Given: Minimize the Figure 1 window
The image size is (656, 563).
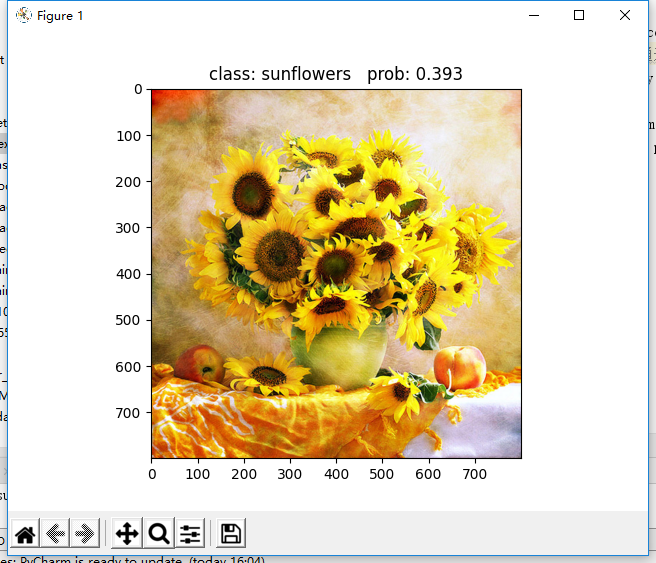Looking at the screenshot, I should 534,15.
